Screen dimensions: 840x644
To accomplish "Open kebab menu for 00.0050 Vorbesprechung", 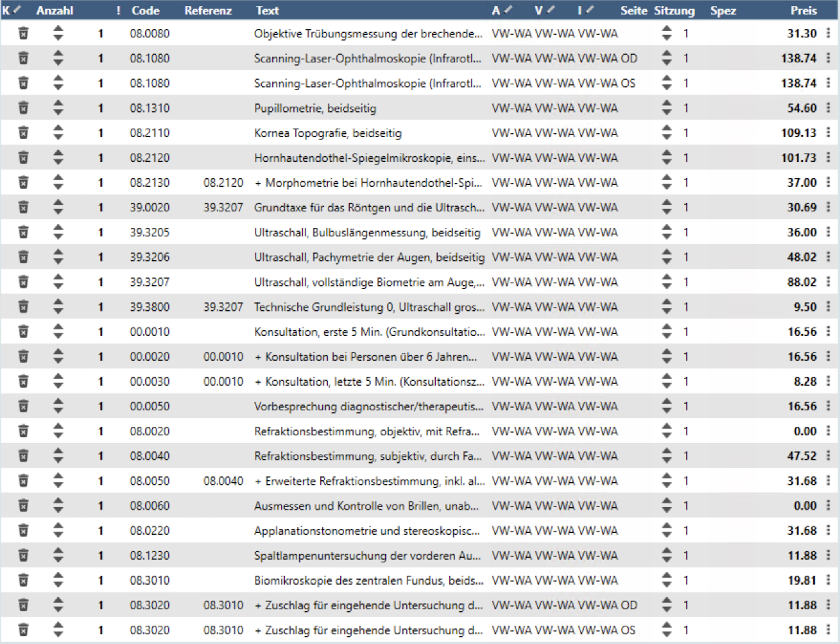I will coord(828,406).
